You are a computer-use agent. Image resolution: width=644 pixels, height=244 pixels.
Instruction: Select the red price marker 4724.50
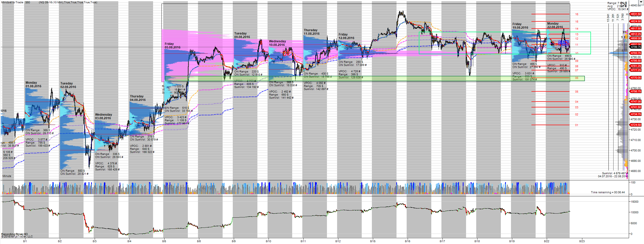(636, 125)
